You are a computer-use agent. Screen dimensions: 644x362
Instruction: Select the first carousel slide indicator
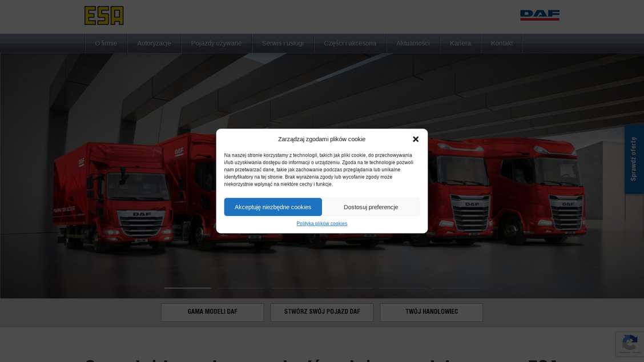click(x=188, y=288)
